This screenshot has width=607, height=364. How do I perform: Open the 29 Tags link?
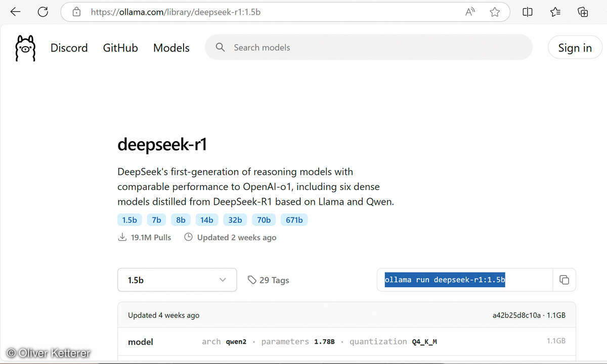pos(268,280)
